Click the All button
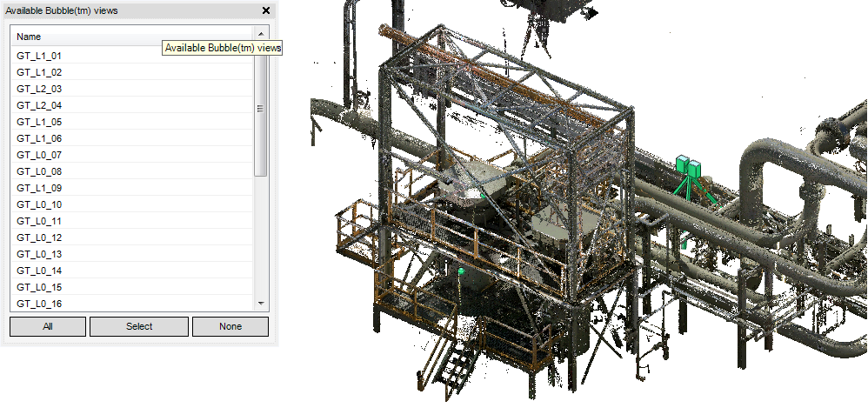 point(48,326)
